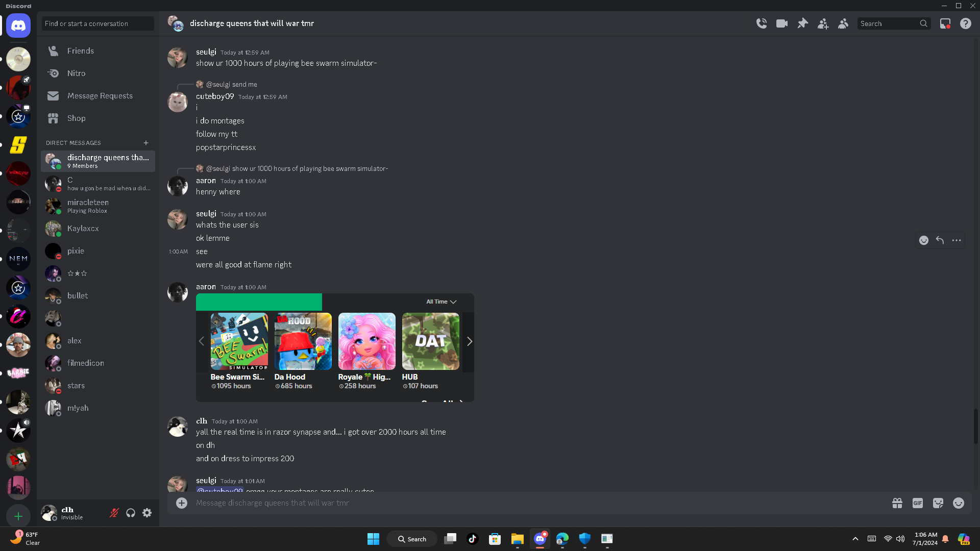This screenshot has width=980, height=551.
Task: Send a gift with the gift icon
Action: coord(897,503)
